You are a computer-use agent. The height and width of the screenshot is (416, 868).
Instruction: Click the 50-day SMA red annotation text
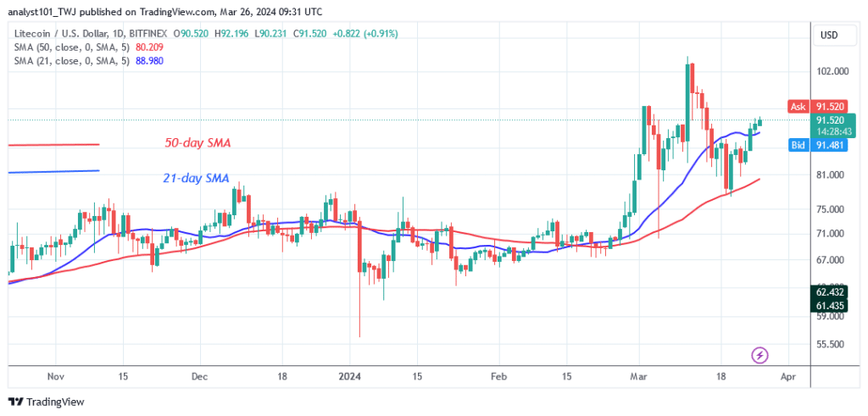tap(197, 142)
